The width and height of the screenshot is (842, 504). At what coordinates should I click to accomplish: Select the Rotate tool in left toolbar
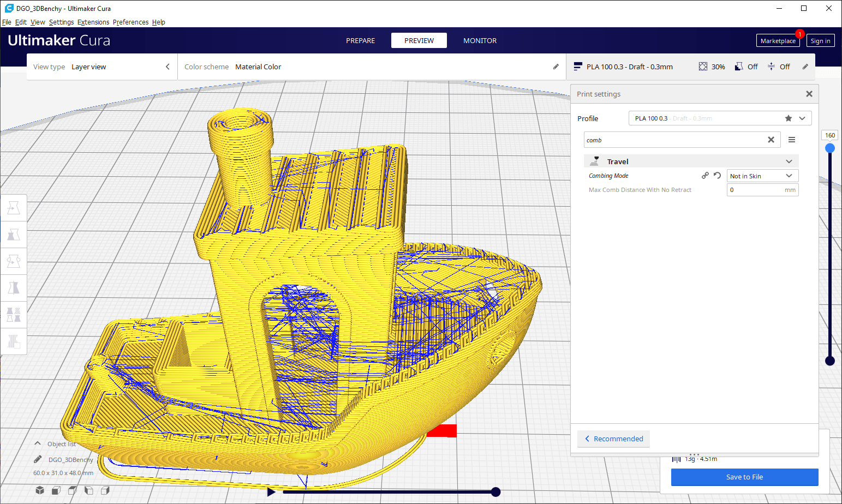[x=14, y=261]
